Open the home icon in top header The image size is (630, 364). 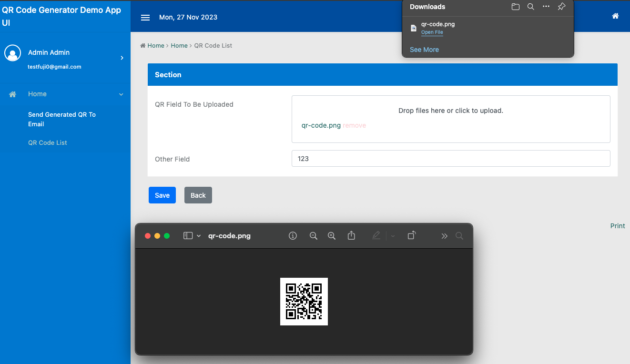(x=615, y=16)
